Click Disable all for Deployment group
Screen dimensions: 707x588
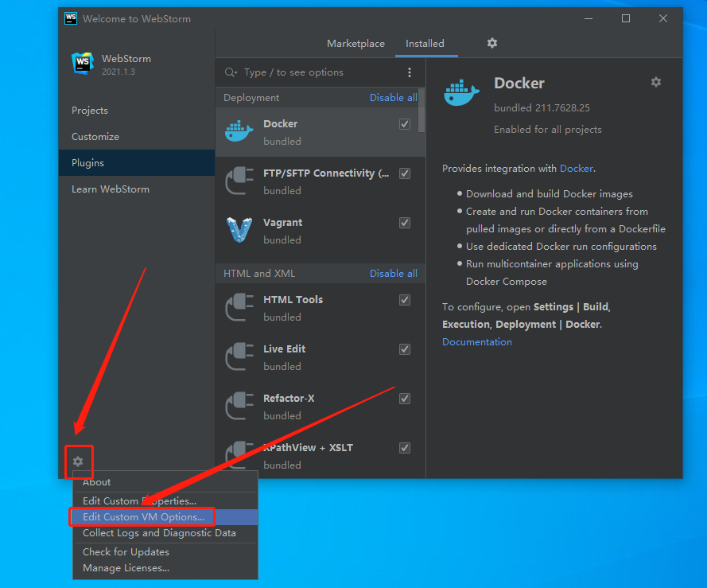point(393,98)
